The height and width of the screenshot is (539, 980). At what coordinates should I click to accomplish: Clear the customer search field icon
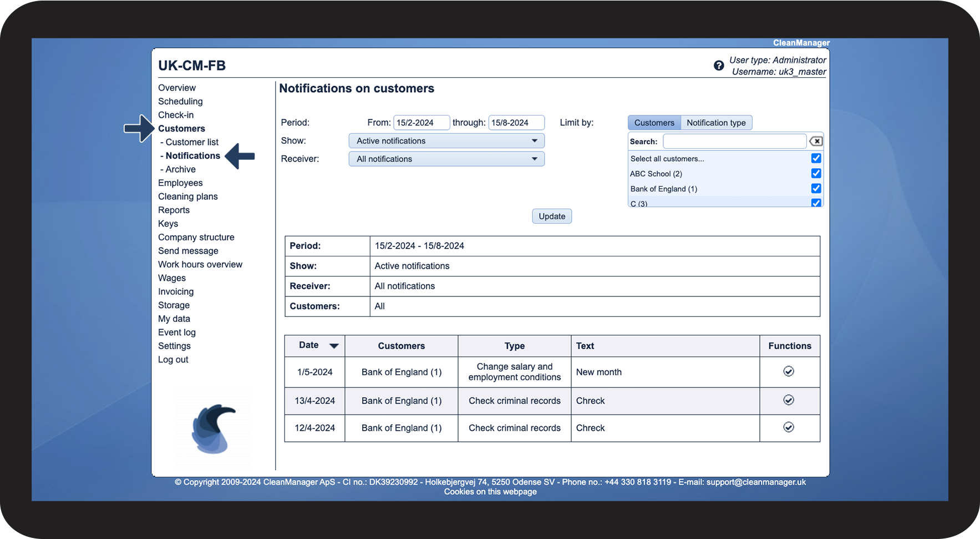(816, 141)
